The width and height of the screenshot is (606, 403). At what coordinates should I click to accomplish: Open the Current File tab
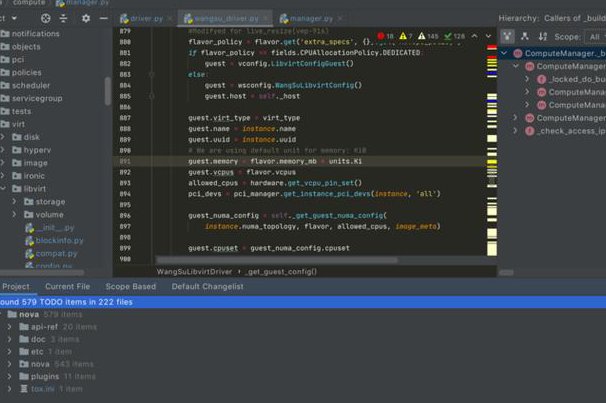click(68, 287)
